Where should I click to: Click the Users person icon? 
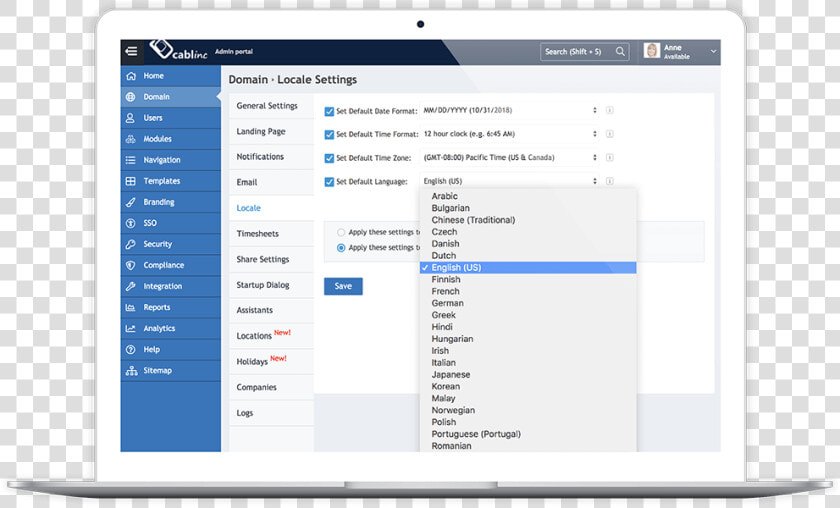[130, 118]
